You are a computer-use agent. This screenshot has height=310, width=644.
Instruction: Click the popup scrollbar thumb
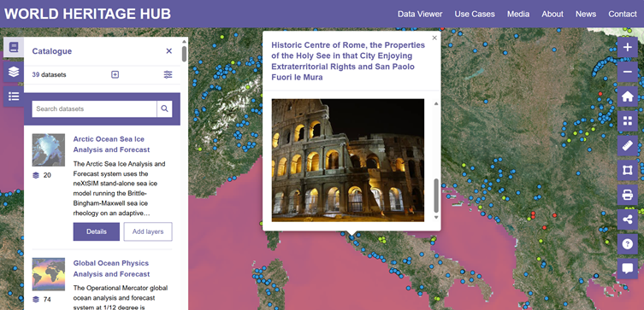point(436,196)
